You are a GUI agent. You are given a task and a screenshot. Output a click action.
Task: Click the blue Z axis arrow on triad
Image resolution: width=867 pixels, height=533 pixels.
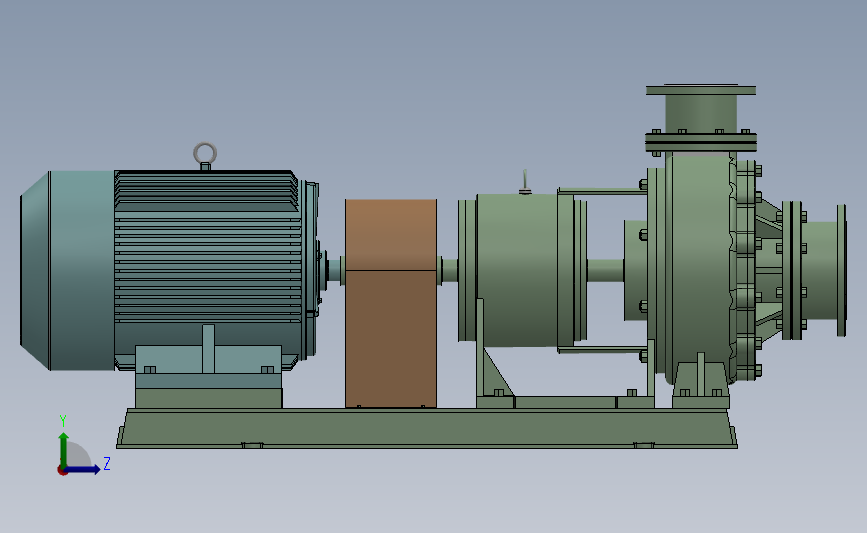(83, 469)
